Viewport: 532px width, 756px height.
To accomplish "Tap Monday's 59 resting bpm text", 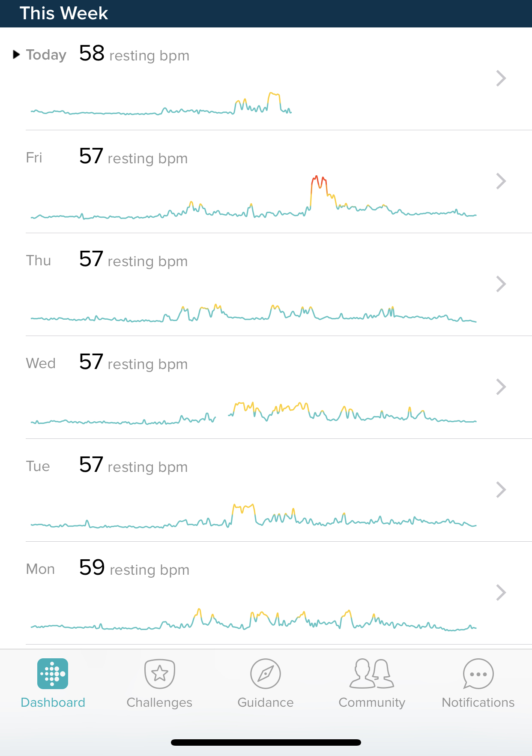I will pyautogui.click(x=134, y=569).
